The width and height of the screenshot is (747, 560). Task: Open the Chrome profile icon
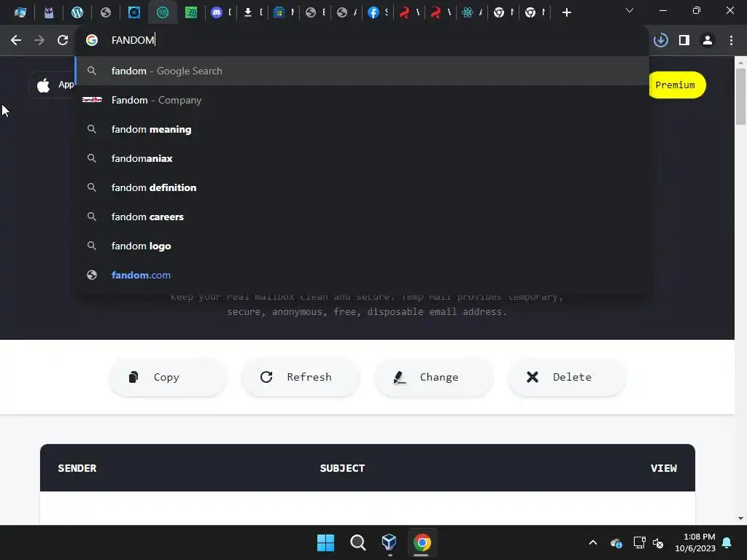[708, 40]
